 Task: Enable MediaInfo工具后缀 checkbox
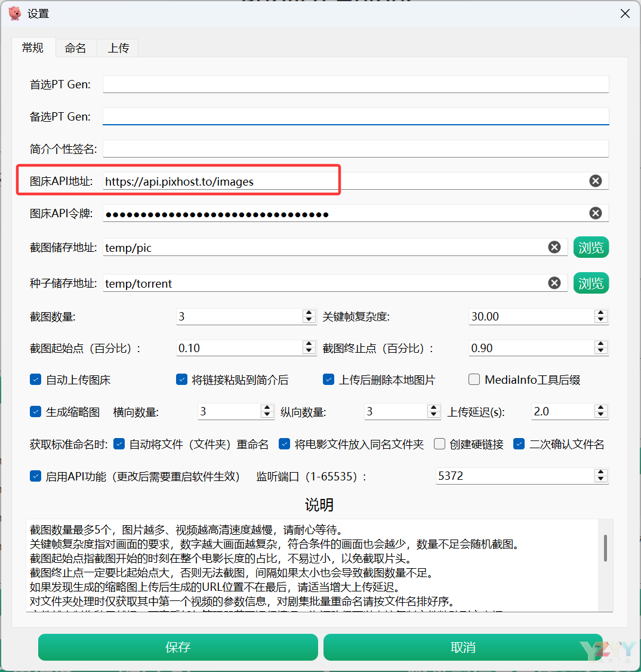click(x=474, y=380)
